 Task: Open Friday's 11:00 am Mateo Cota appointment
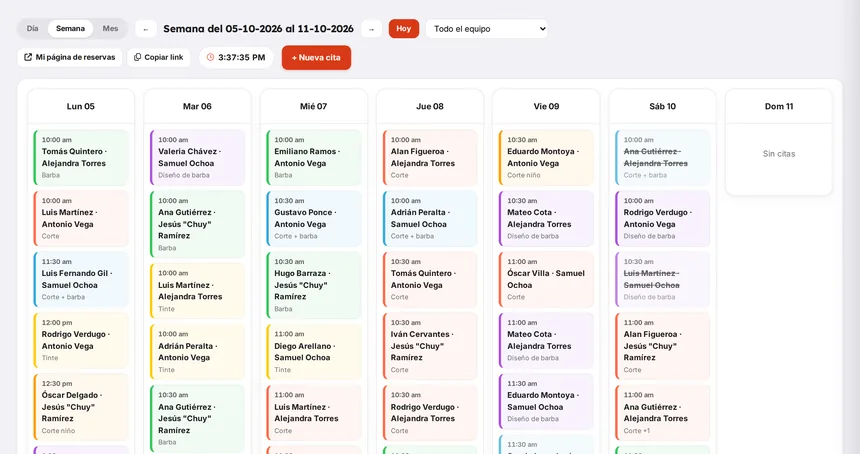tap(546, 340)
